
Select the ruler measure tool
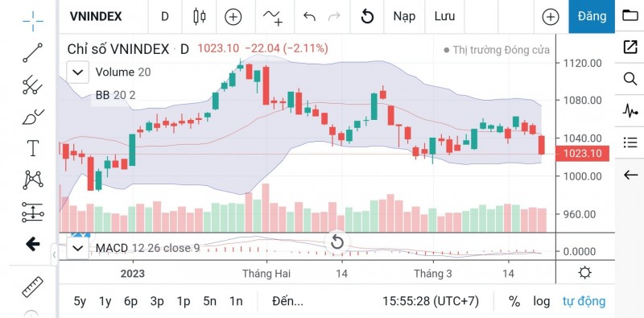pyautogui.click(x=32, y=287)
